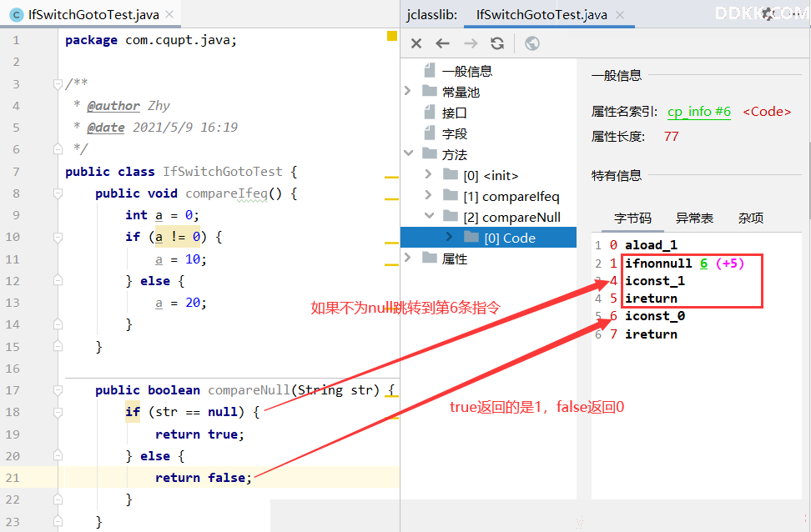Screen dimensions: 811x532
Task: Select the 属性 tree node
Action: point(455,258)
